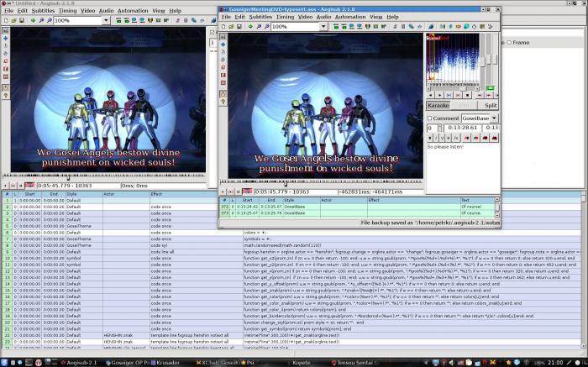The image size is (588, 367).
Task: Open Automation menu in front Aegisub window
Action: 350,17
